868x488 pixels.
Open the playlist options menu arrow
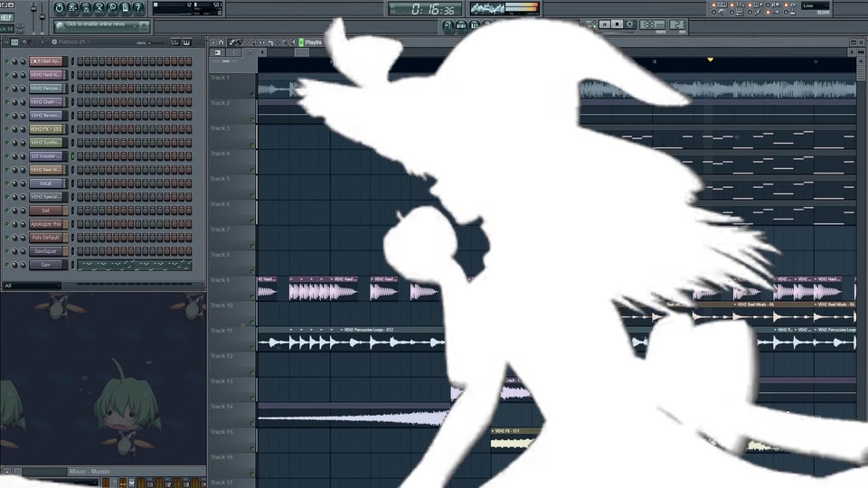tap(213, 42)
